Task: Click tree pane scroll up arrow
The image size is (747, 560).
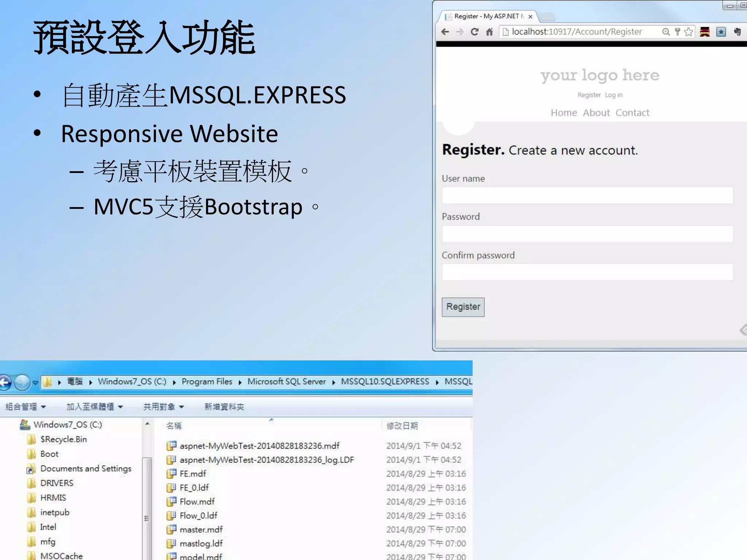Action: pyautogui.click(x=147, y=424)
